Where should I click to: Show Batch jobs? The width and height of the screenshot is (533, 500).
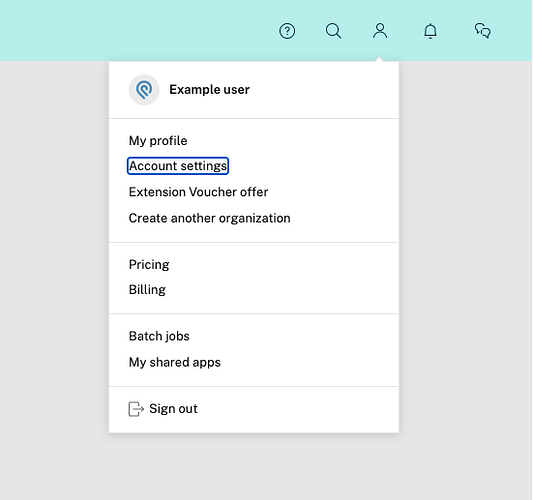pyautogui.click(x=159, y=336)
